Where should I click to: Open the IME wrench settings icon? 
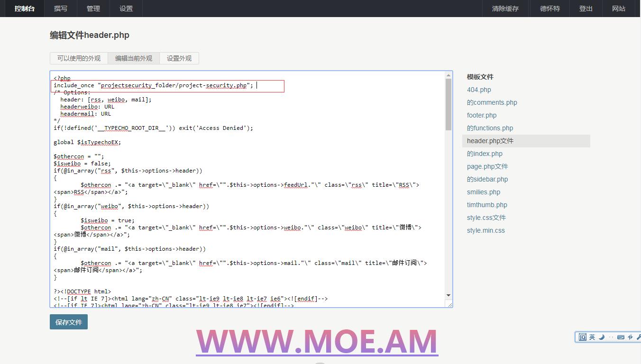point(639,337)
